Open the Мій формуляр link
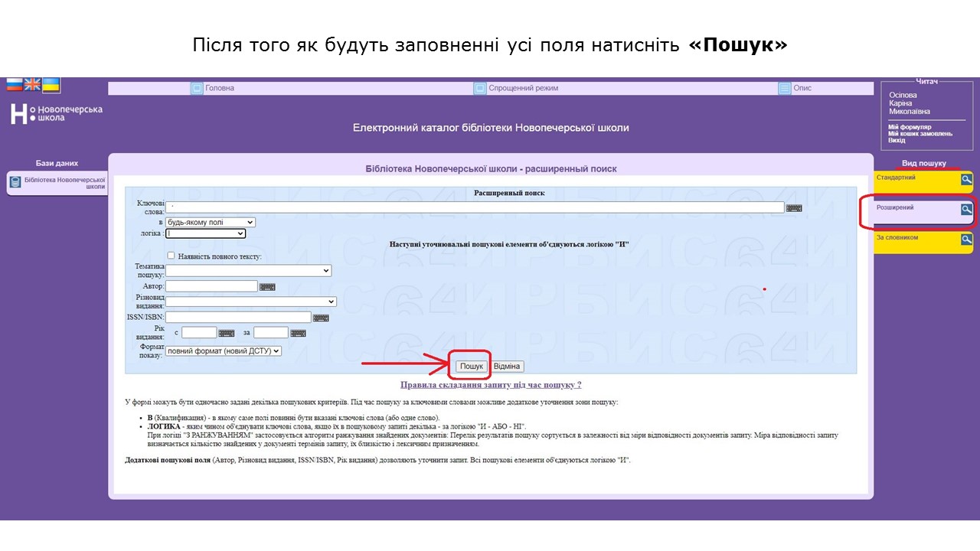 (x=910, y=127)
